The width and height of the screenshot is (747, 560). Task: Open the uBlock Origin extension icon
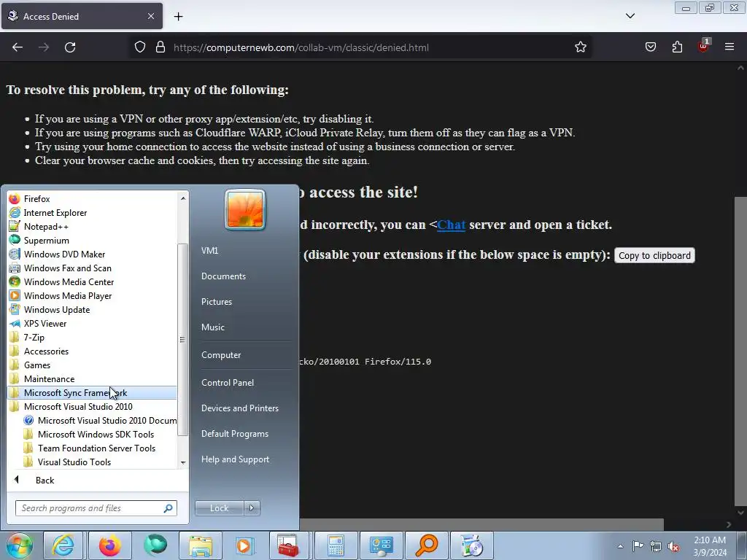point(704,46)
